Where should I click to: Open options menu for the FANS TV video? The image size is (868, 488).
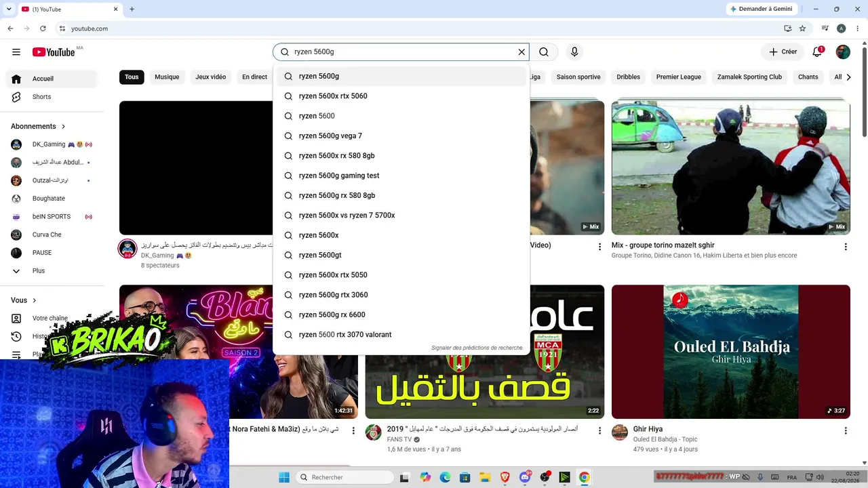point(599,430)
